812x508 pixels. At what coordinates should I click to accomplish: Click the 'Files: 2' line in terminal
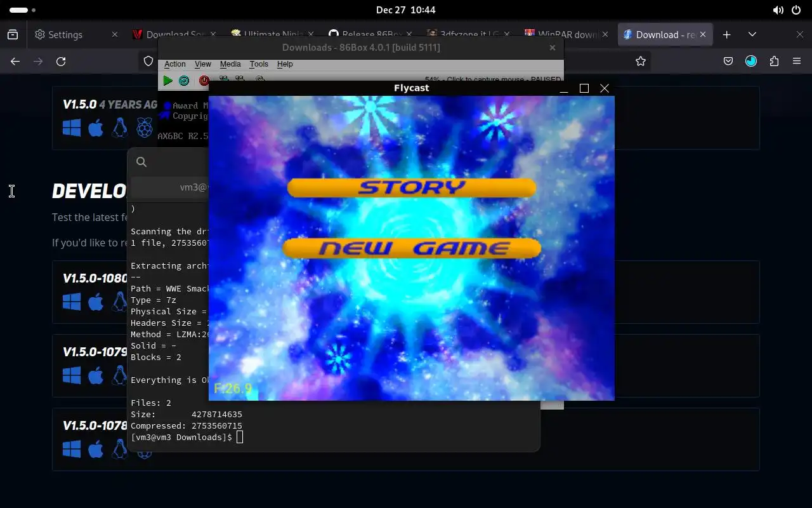pyautogui.click(x=151, y=403)
